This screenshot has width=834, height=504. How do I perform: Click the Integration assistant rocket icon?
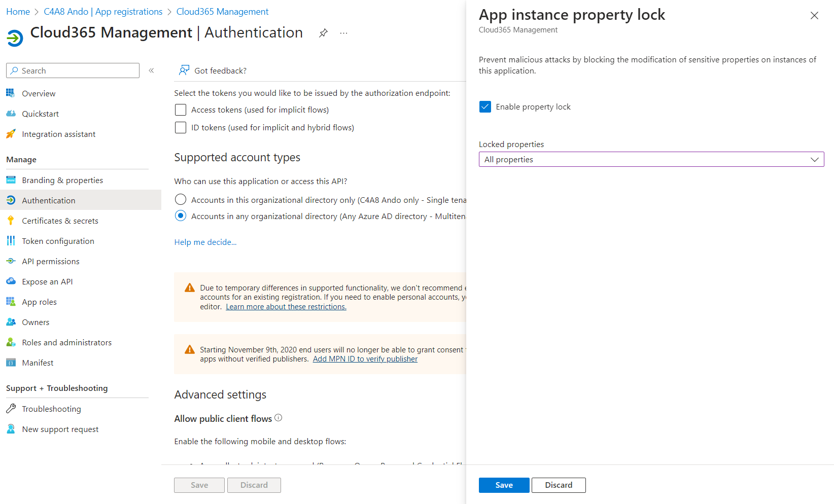tap(11, 134)
